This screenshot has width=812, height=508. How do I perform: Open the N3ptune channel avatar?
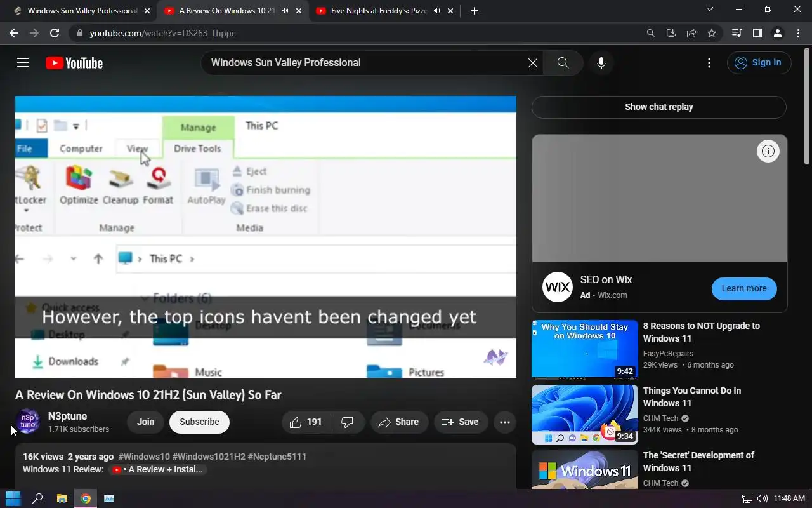click(x=27, y=422)
